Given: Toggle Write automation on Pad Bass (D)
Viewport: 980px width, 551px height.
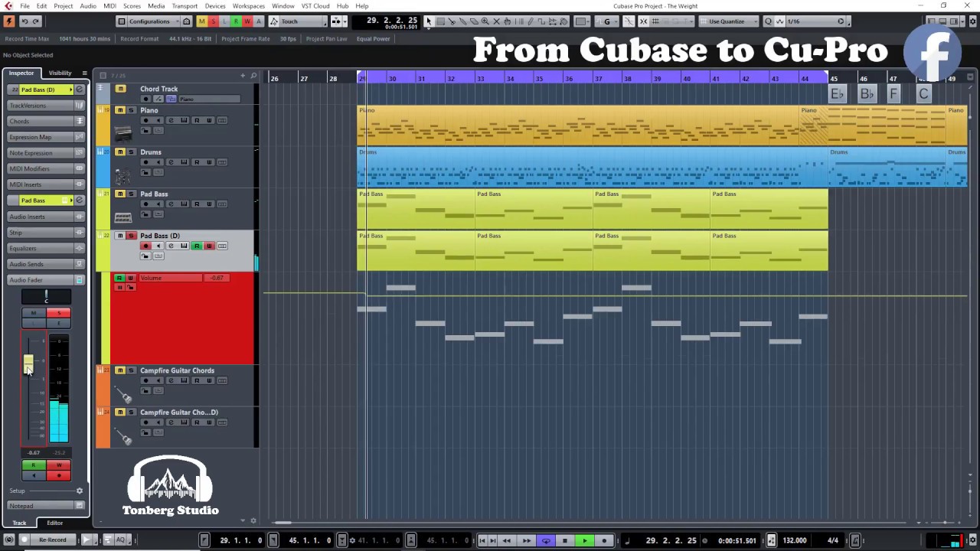Looking at the screenshot, I should pos(209,246).
